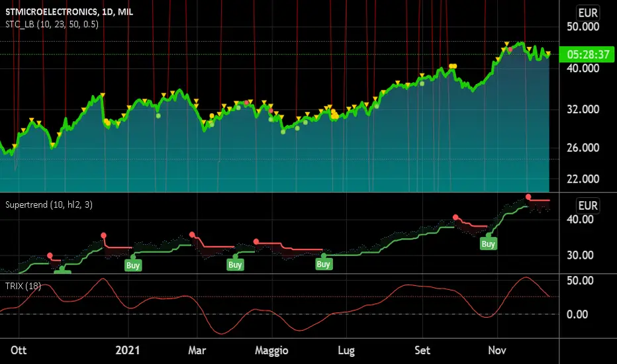Click the red Supertrend sell dot above Nov
The height and width of the screenshot is (364, 617).
528,197
